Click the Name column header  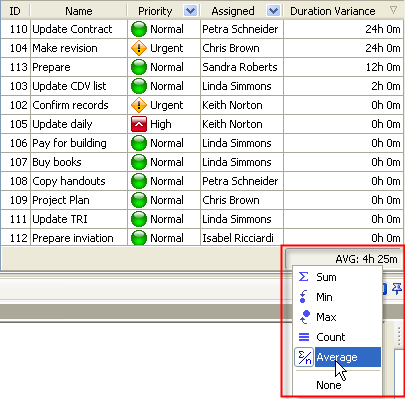click(79, 11)
